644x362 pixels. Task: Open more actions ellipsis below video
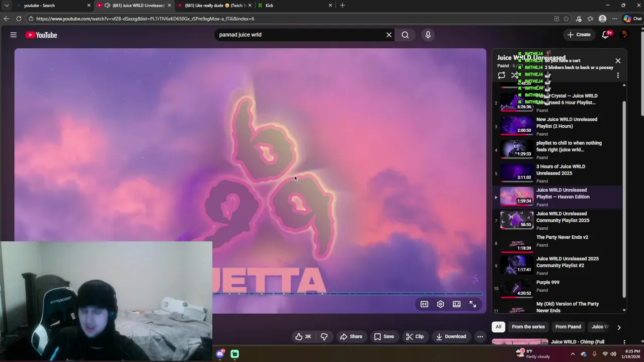[x=480, y=336]
